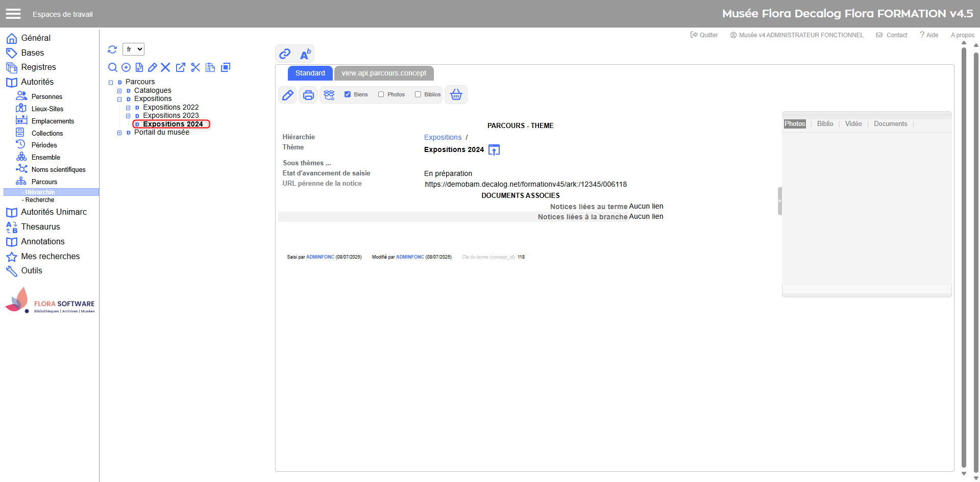Expand the Portail du musée node

pyautogui.click(x=119, y=133)
